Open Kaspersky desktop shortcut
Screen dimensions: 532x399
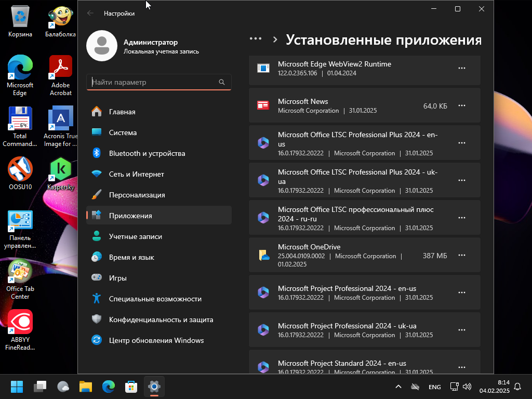(x=61, y=173)
